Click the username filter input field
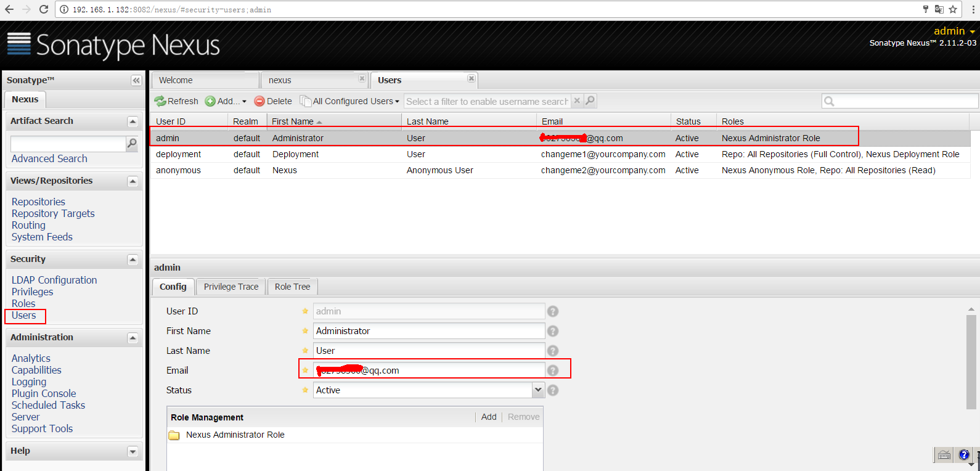980x471 pixels. coord(487,101)
